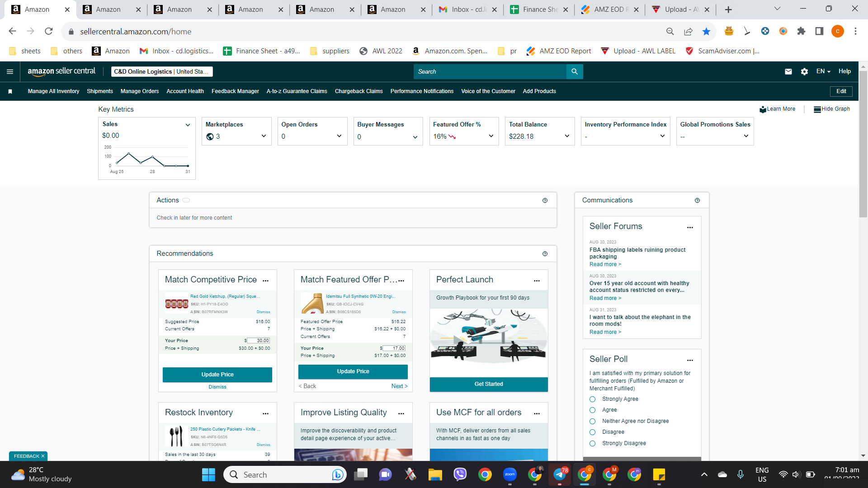Open Account Health page

[x=185, y=91]
